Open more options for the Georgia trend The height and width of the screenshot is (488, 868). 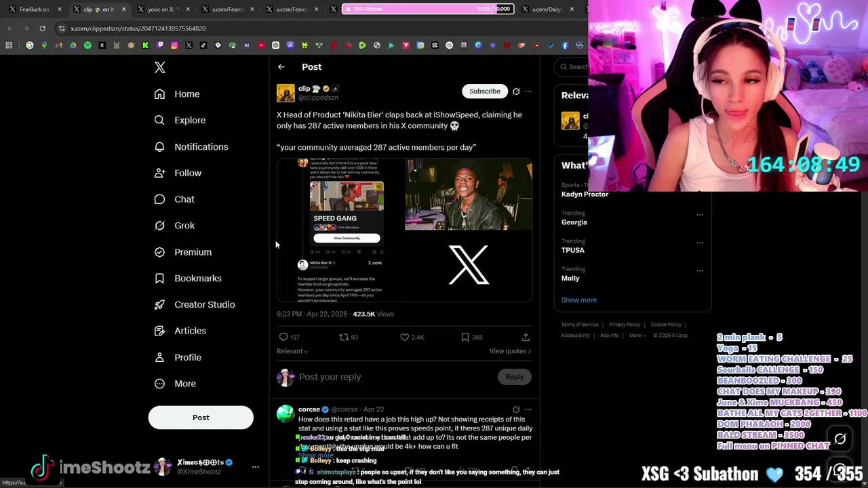(700, 215)
